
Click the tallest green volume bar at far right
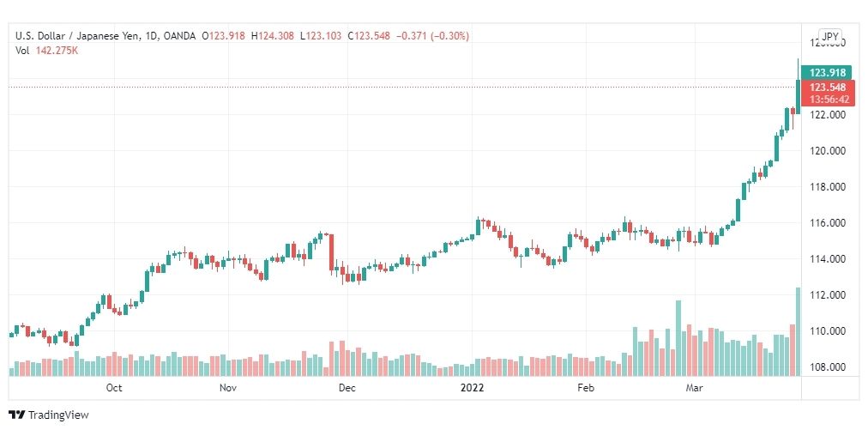799,331
